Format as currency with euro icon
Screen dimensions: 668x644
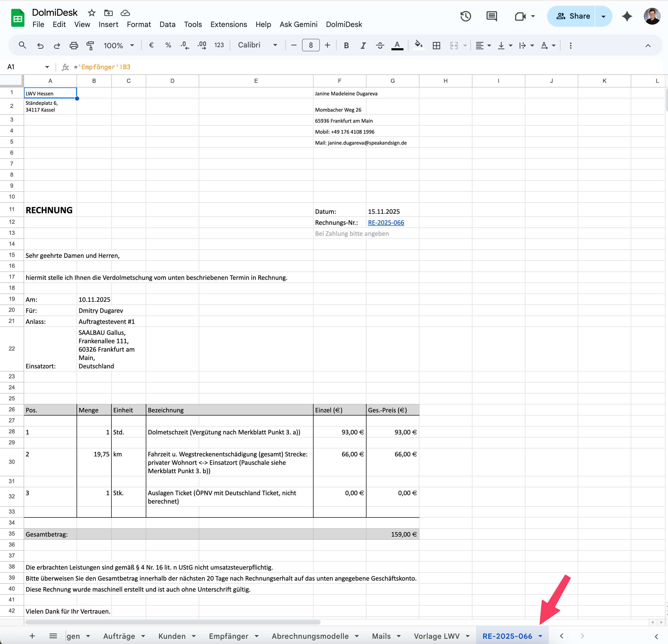coord(152,45)
